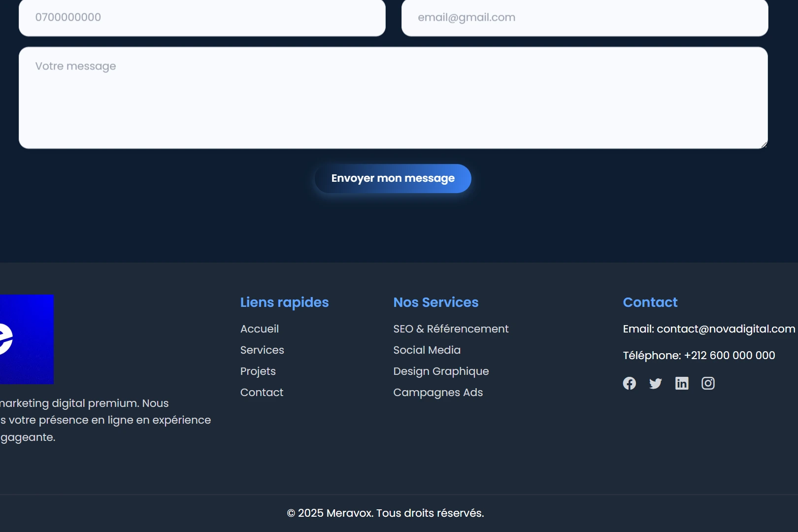This screenshot has width=798, height=532.
Task: Click inside the Votre message textarea
Action: [x=393, y=98]
